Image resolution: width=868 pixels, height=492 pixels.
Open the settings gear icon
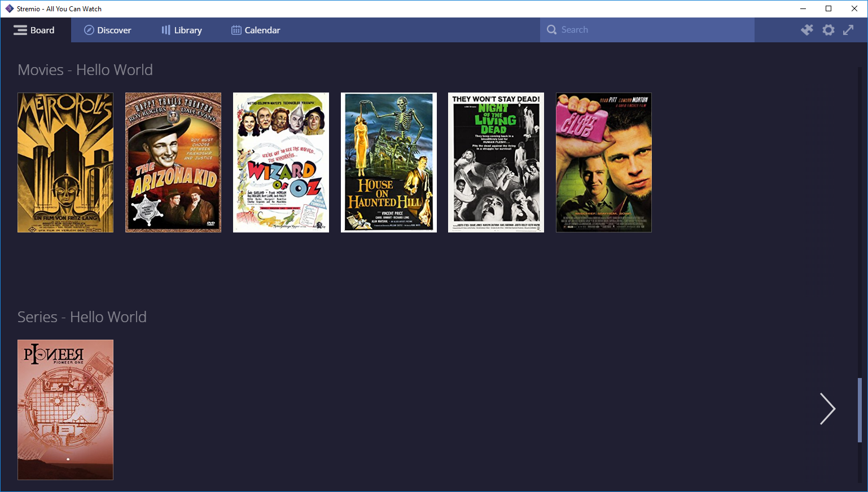click(828, 30)
